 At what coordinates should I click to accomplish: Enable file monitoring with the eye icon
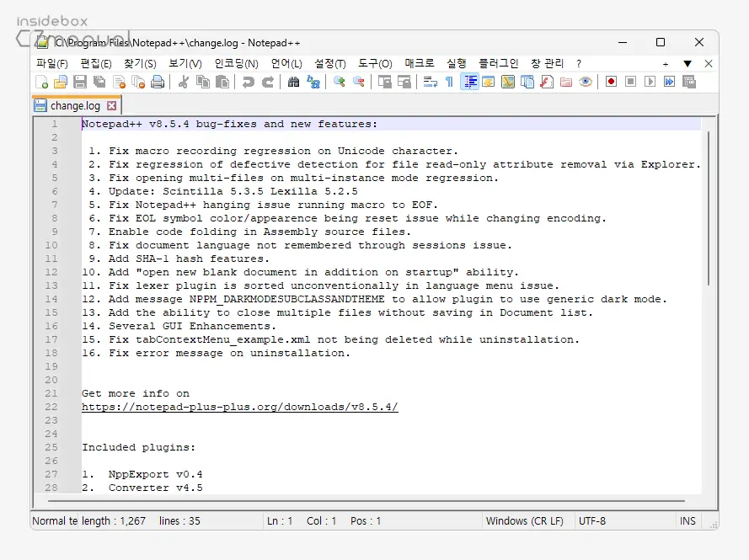(586, 82)
